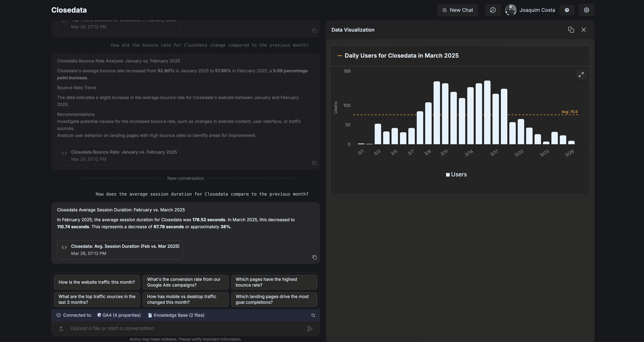Select 'How is the website traffic this month?' suggestion
This screenshot has width=644, height=342.
97,282
